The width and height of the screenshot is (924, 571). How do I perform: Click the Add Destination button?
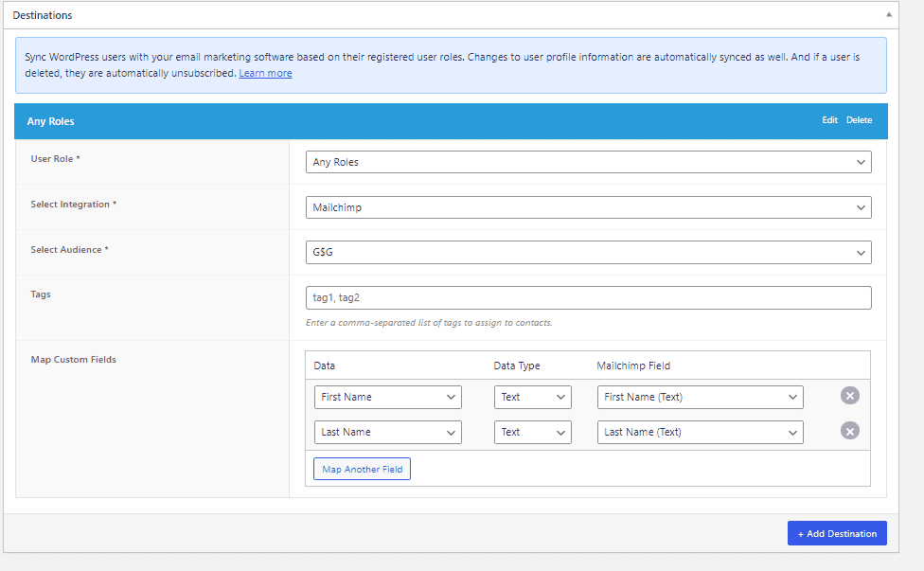click(x=837, y=533)
